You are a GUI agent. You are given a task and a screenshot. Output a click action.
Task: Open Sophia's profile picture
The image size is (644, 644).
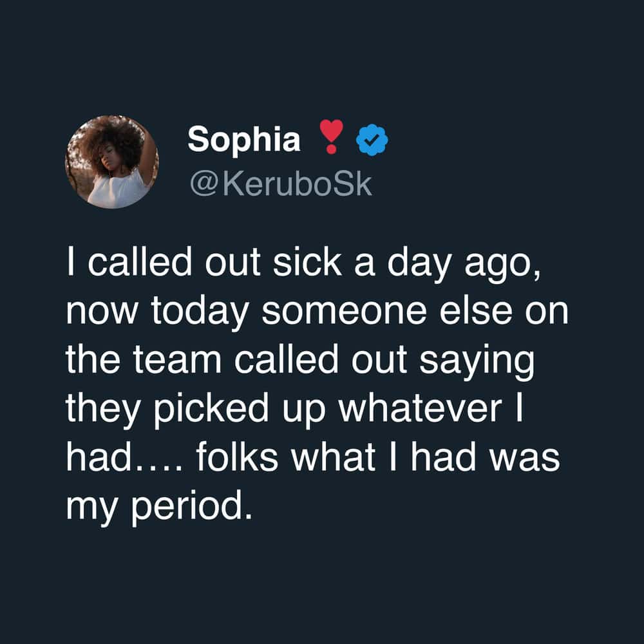111,162
